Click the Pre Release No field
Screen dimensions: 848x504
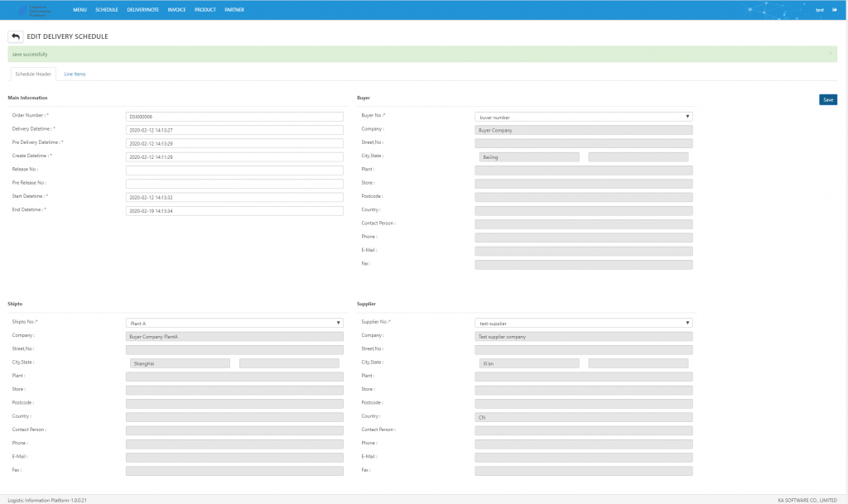234,184
